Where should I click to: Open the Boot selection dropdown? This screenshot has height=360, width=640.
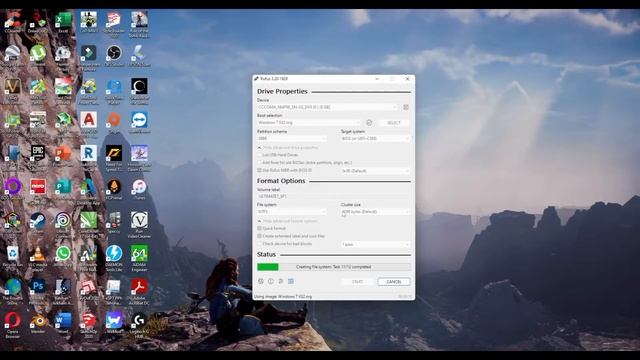309,122
